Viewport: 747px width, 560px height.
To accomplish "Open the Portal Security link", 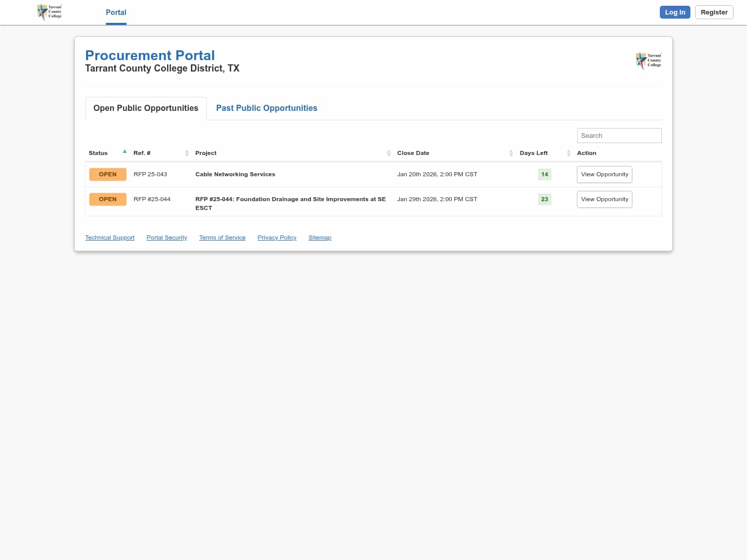I will 167,237.
